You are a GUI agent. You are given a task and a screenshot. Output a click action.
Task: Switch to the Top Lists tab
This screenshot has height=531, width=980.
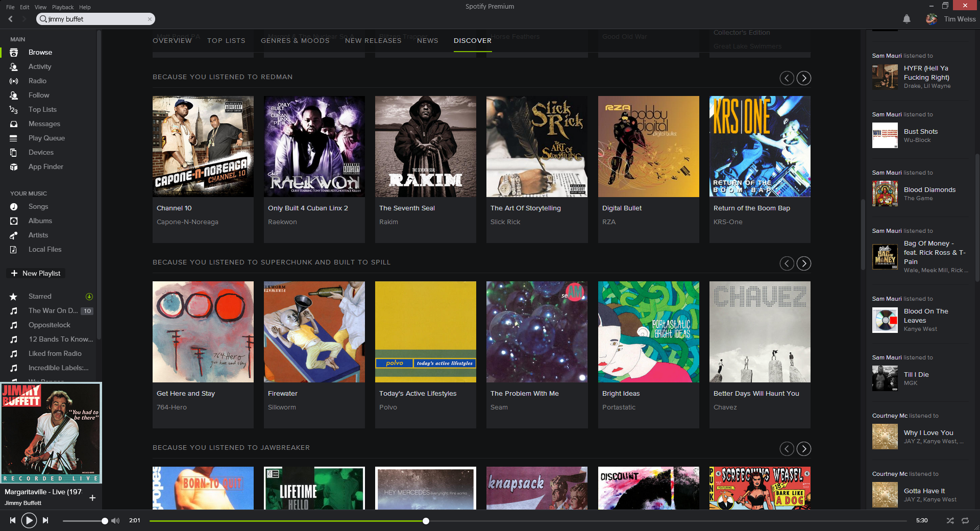(x=226, y=41)
